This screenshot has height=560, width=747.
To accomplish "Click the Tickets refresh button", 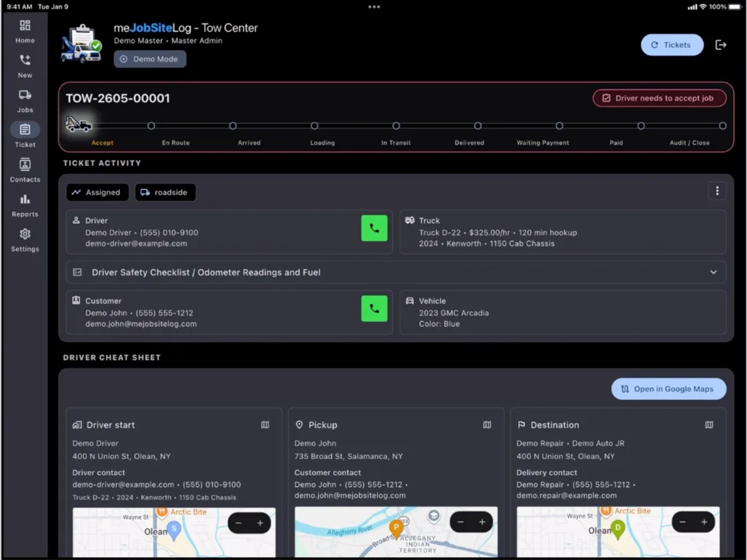I will coord(672,45).
